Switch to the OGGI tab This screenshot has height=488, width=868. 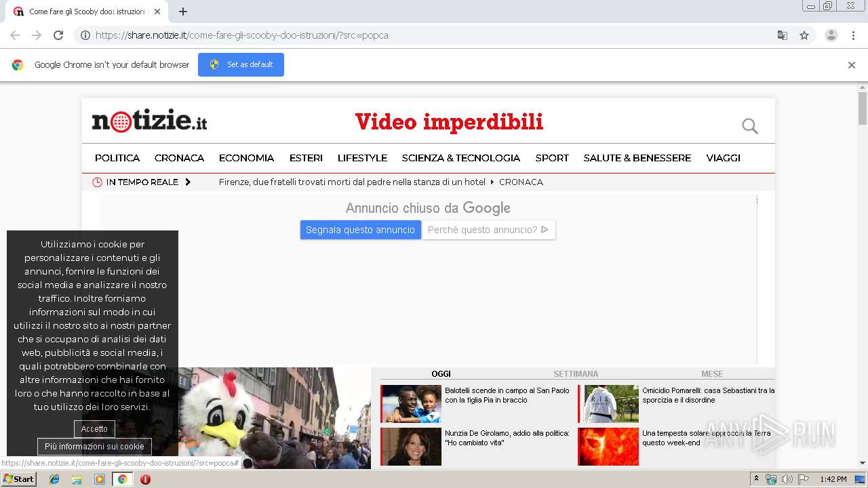tap(441, 374)
